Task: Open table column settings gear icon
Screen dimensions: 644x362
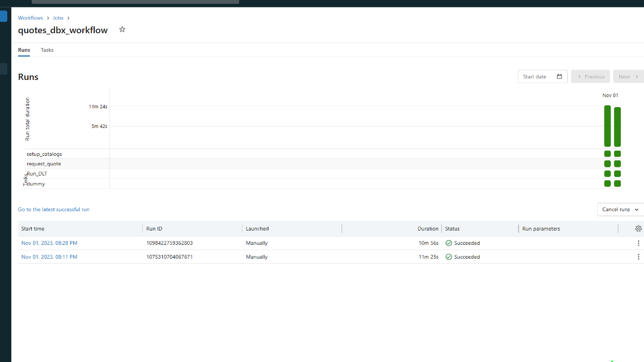Action: click(x=638, y=229)
